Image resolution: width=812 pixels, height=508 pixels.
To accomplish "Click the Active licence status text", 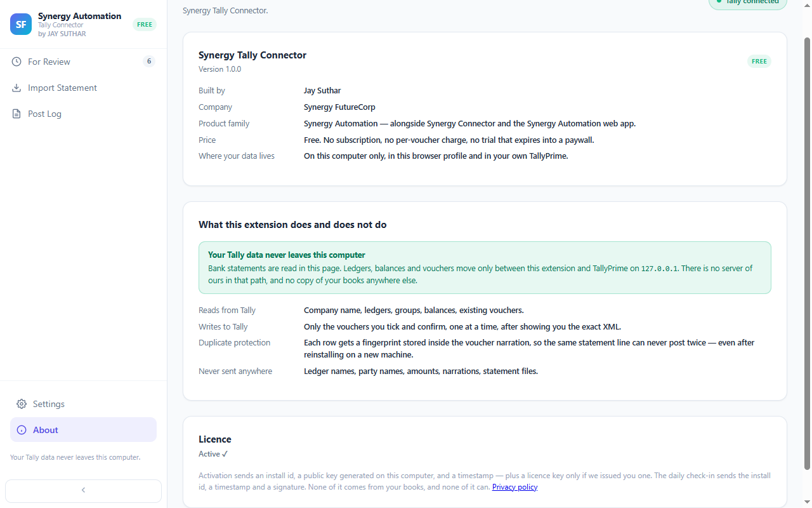I will coord(213,454).
